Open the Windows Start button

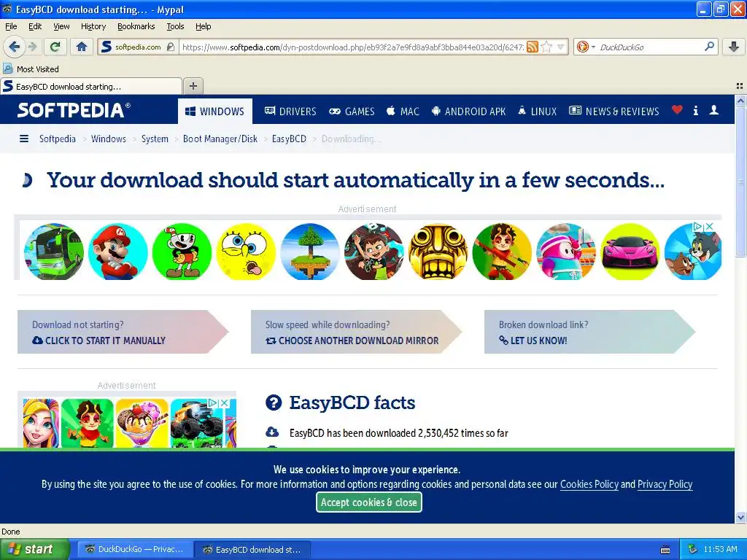point(34,549)
